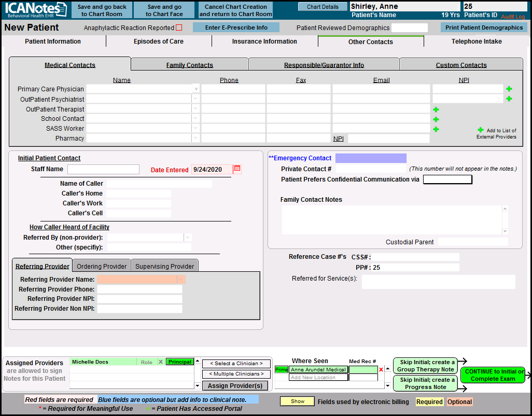This screenshot has height=416, width=532.
Task: Remove Michelle Docs using the gray X
Action: (160, 362)
